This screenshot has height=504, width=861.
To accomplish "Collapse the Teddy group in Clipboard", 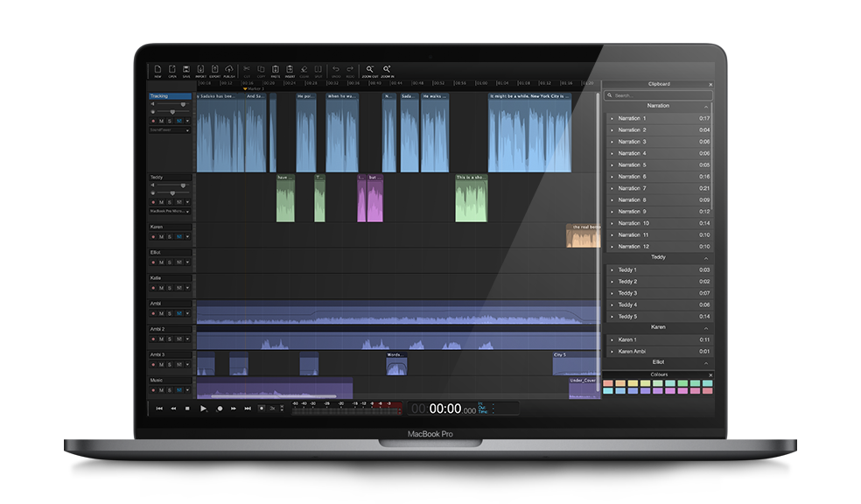I will (x=706, y=258).
